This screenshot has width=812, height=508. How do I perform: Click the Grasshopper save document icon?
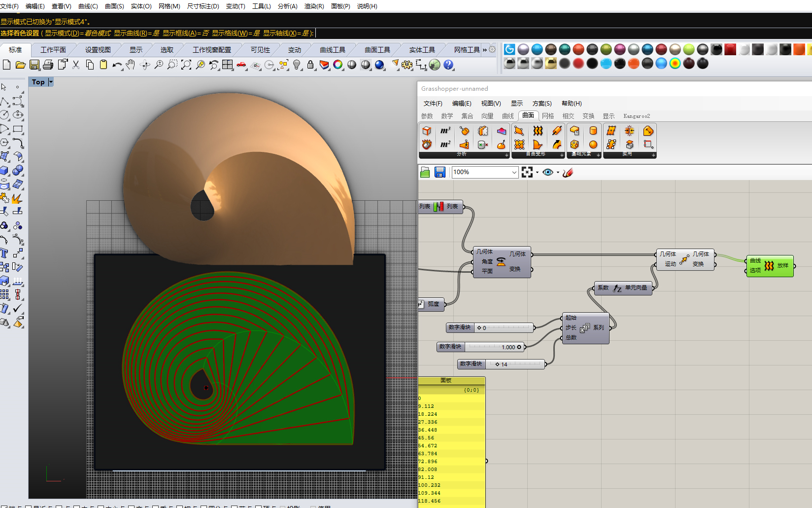tap(440, 172)
